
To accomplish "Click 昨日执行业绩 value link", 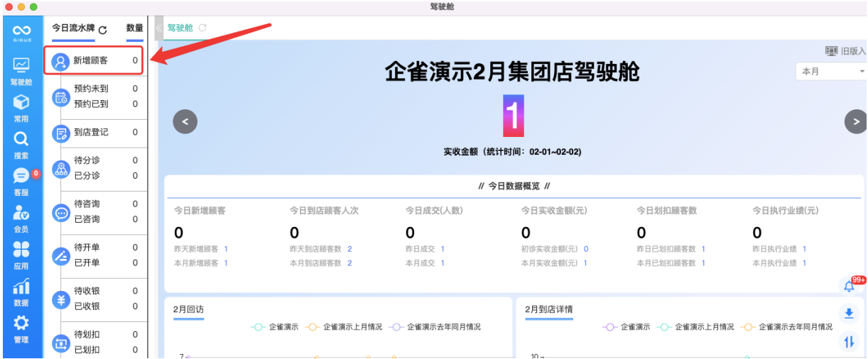I will click(x=805, y=249).
